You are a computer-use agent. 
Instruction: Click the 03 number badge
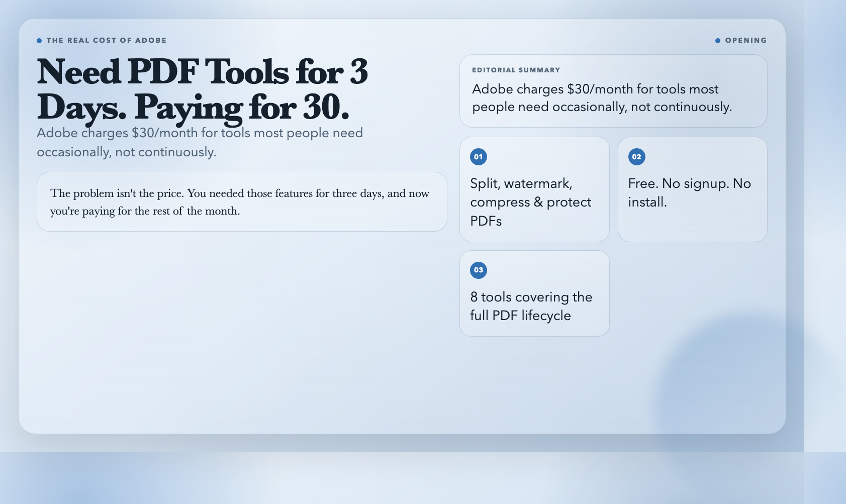coord(478,270)
